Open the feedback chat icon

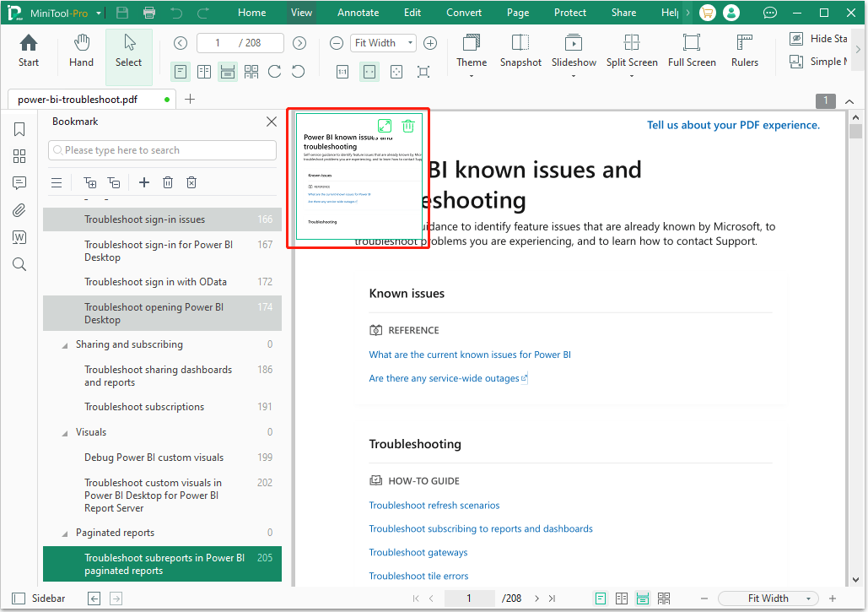pyautogui.click(x=770, y=13)
